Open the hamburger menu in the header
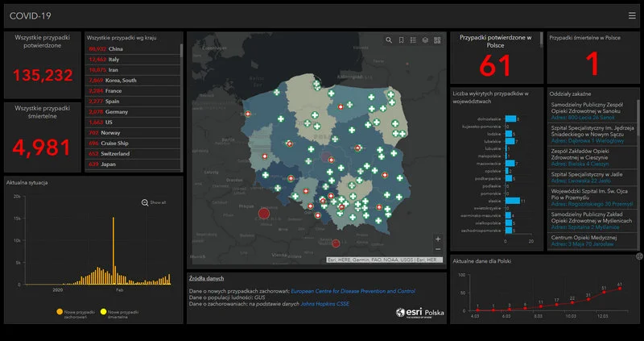The image size is (644, 341). pos(632,15)
